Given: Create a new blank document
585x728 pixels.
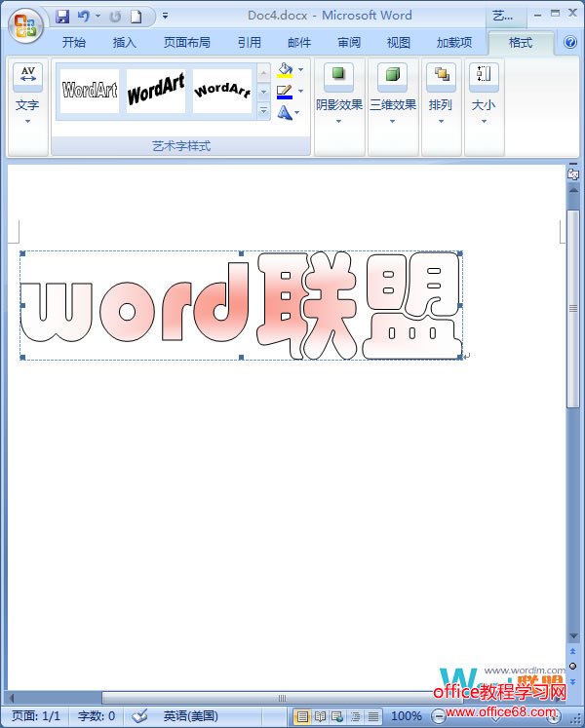Looking at the screenshot, I should pyautogui.click(x=136, y=17).
